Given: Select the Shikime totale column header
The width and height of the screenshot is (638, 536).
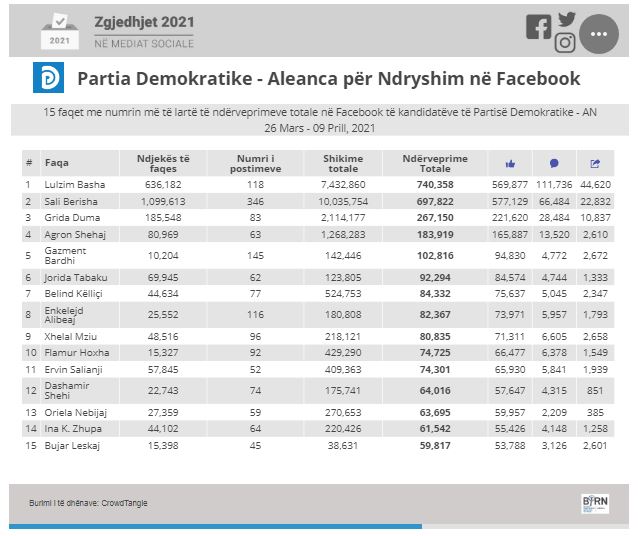Looking at the screenshot, I should pyautogui.click(x=344, y=163).
